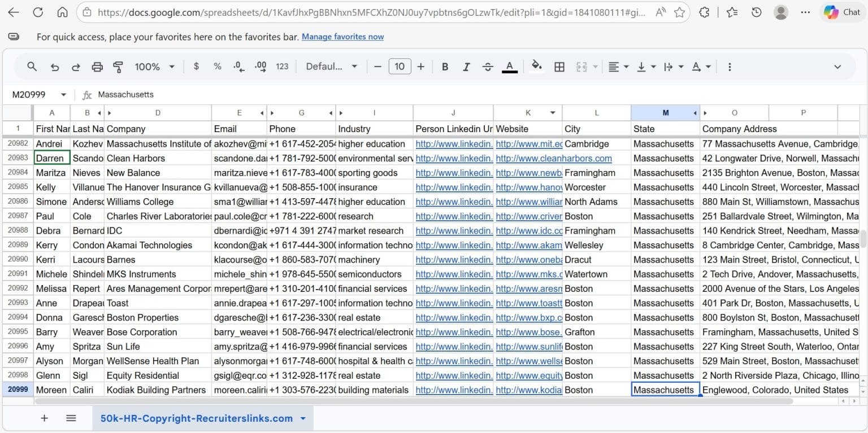Open text rotation dropdown
This screenshot has height=433, width=868.
[x=701, y=67]
